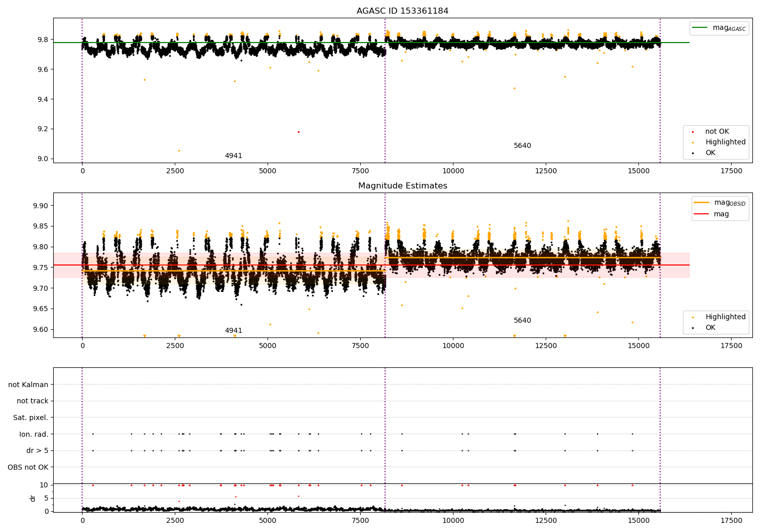Image resolution: width=760 pixels, height=532 pixels.
Task: Click the 4941 label in Magnitude Estimates plot
Action: (234, 331)
